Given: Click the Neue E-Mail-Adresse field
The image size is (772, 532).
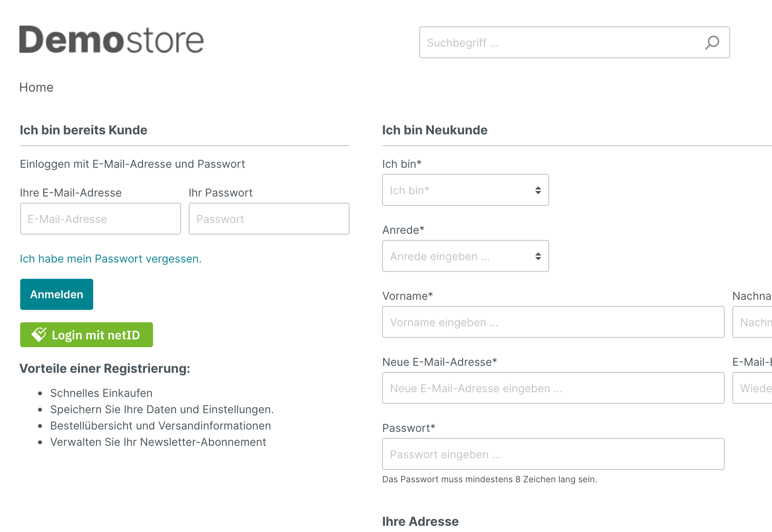Looking at the screenshot, I should pyautogui.click(x=553, y=388).
